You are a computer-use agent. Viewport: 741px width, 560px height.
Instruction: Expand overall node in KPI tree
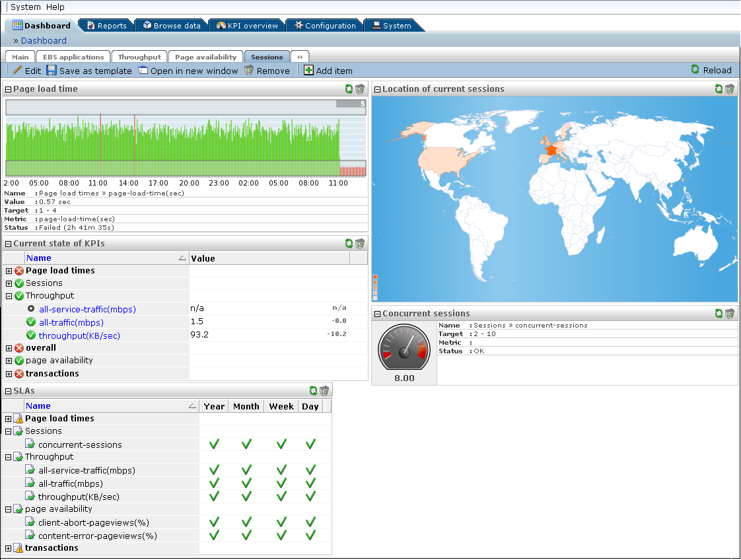[9, 348]
